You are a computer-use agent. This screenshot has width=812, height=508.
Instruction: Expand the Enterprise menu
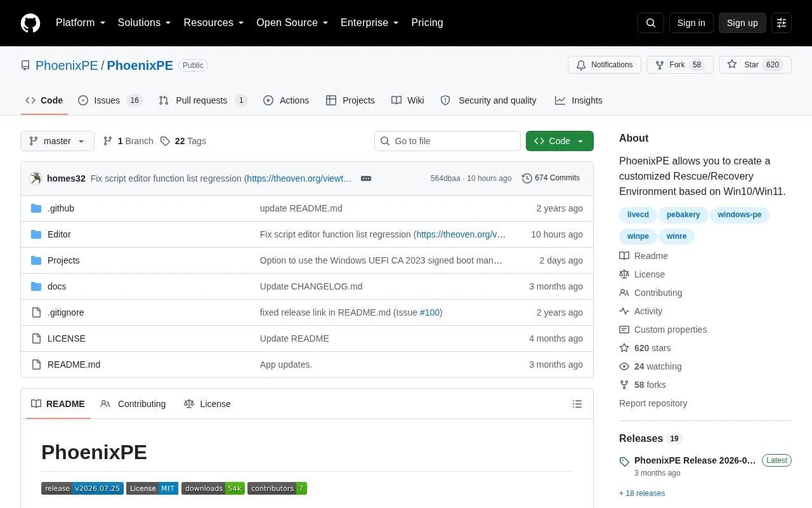pyautogui.click(x=370, y=23)
